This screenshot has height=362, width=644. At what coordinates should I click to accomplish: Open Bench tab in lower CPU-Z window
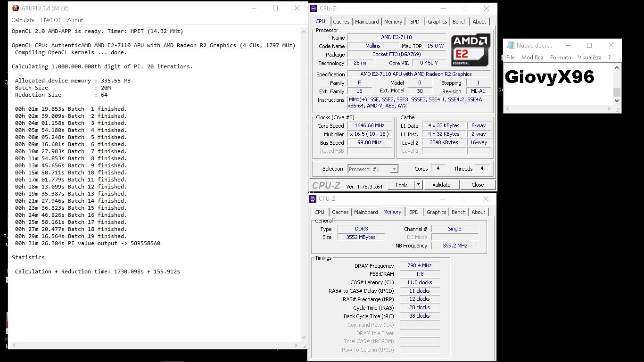pos(458,212)
